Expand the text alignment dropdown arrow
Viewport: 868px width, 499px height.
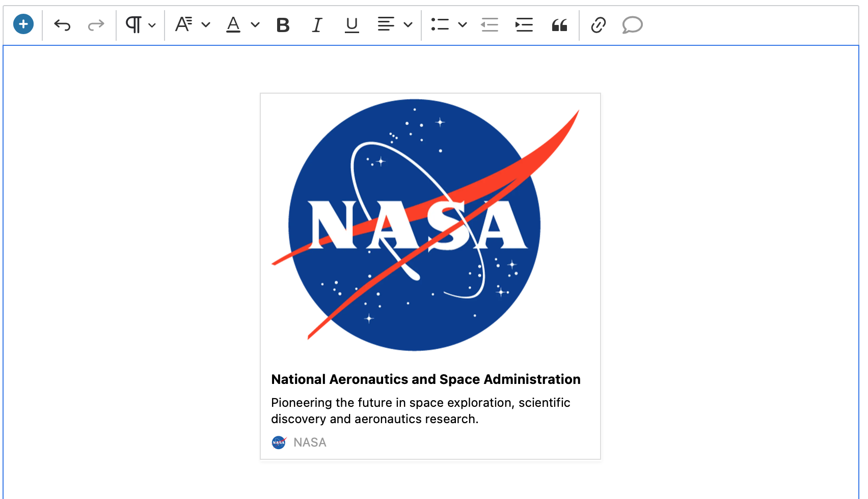click(x=408, y=25)
